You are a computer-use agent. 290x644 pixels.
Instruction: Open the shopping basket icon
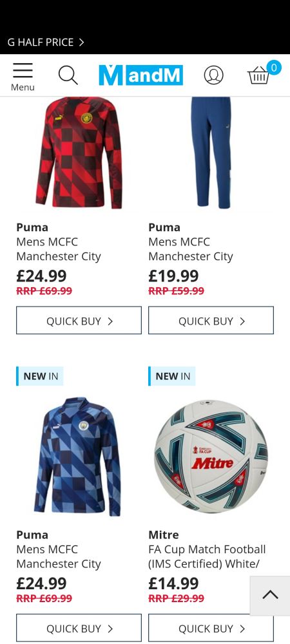click(258, 76)
